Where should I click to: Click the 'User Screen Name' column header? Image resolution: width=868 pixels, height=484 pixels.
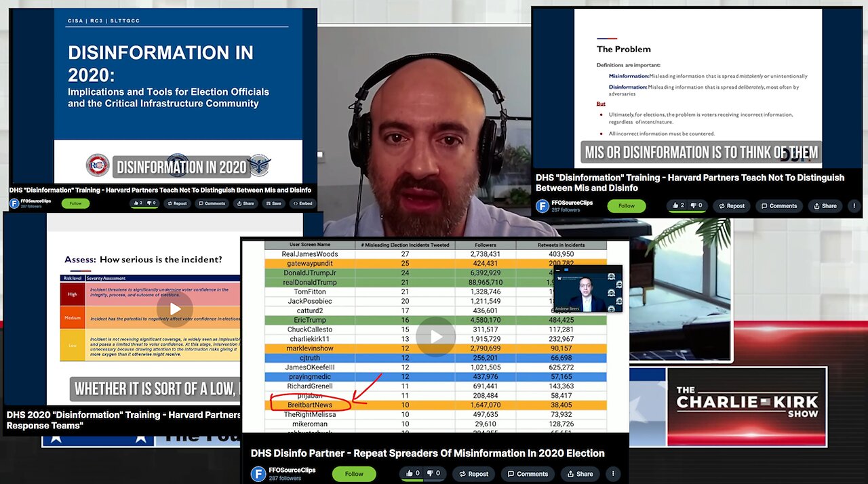coord(310,245)
